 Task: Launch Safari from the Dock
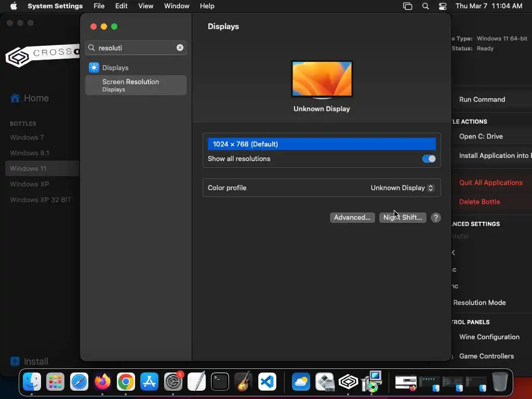click(x=79, y=382)
